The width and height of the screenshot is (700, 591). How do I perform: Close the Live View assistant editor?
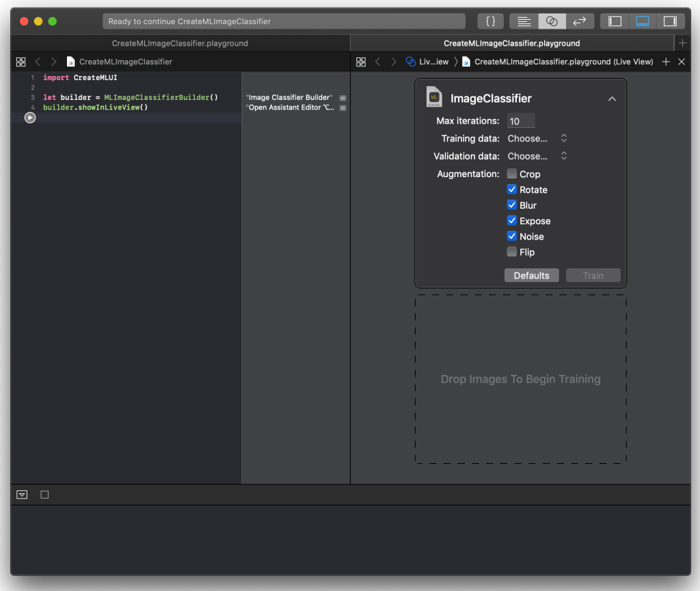pyautogui.click(x=682, y=62)
